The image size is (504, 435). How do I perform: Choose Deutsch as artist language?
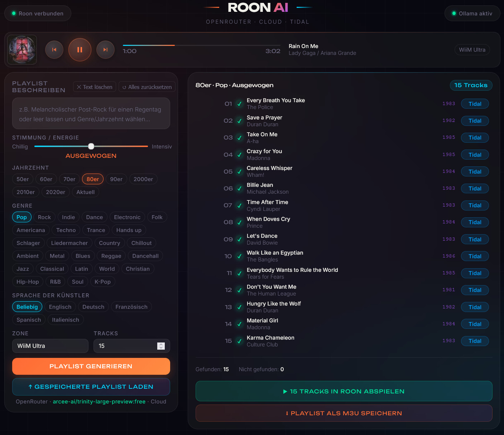(x=93, y=307)
